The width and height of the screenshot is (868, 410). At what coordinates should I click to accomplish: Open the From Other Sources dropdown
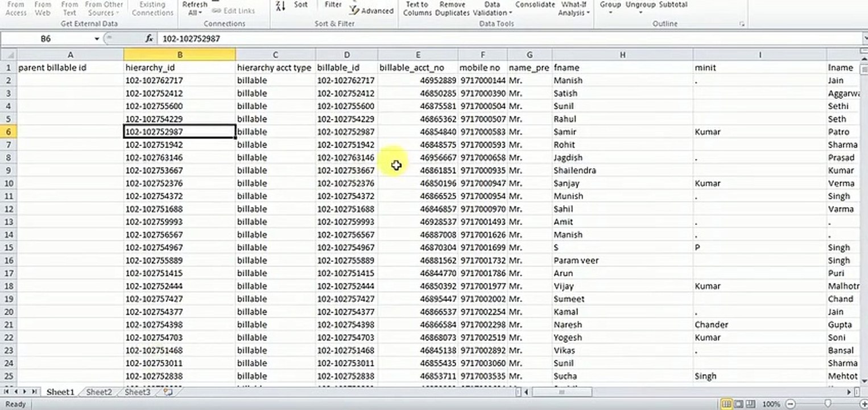pos(104,8)
